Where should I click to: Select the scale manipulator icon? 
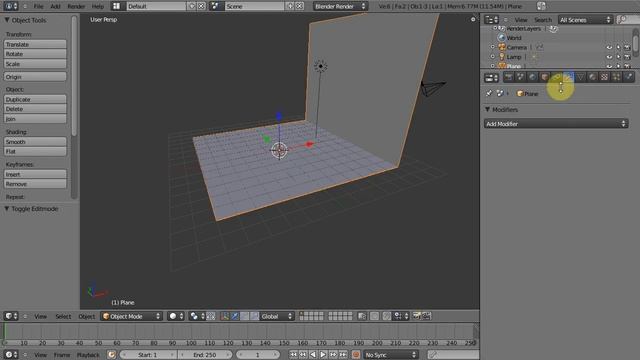tap(254, 316)
